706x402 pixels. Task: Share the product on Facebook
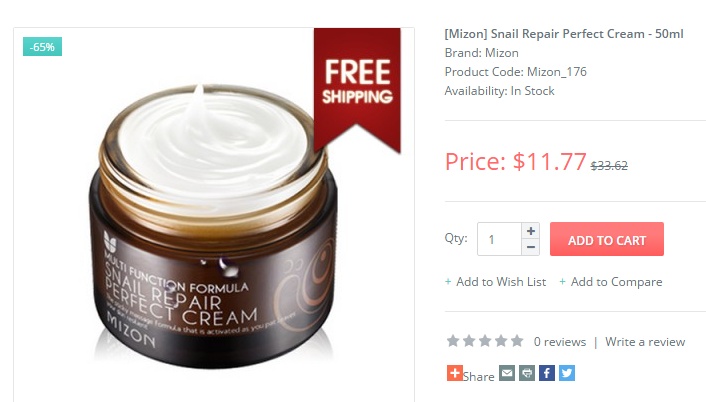(x=547, y=373)
